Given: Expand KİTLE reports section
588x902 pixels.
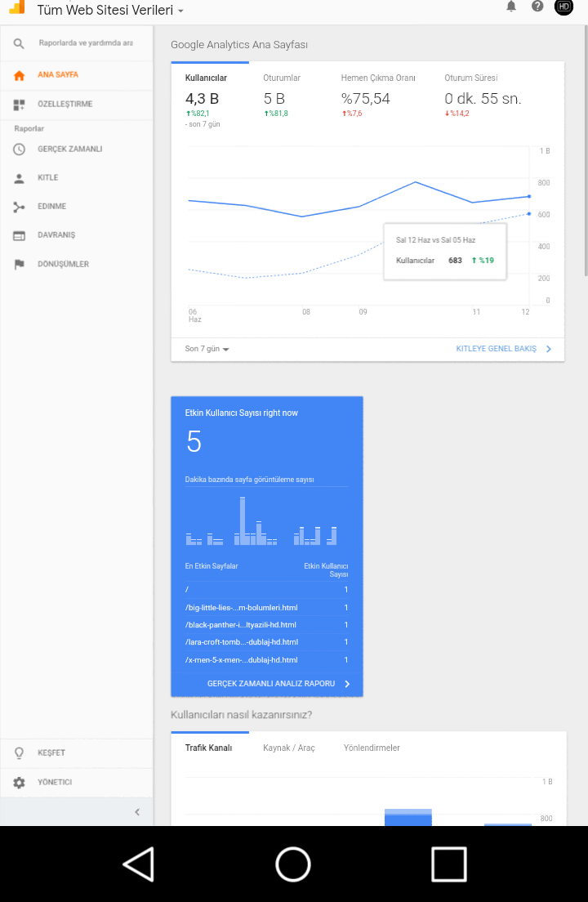Looking at the screenshot, I should pos(77,178).
